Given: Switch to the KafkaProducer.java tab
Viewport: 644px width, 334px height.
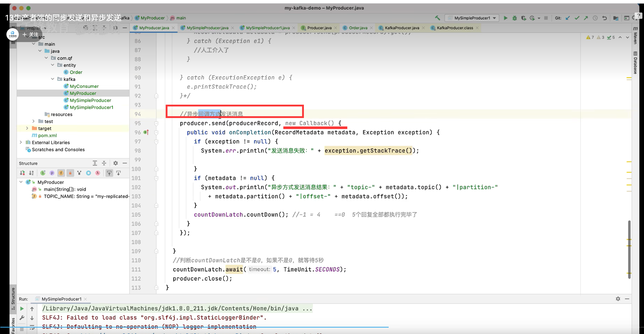Looking at the screenshot, I should (x=402, y=28).
